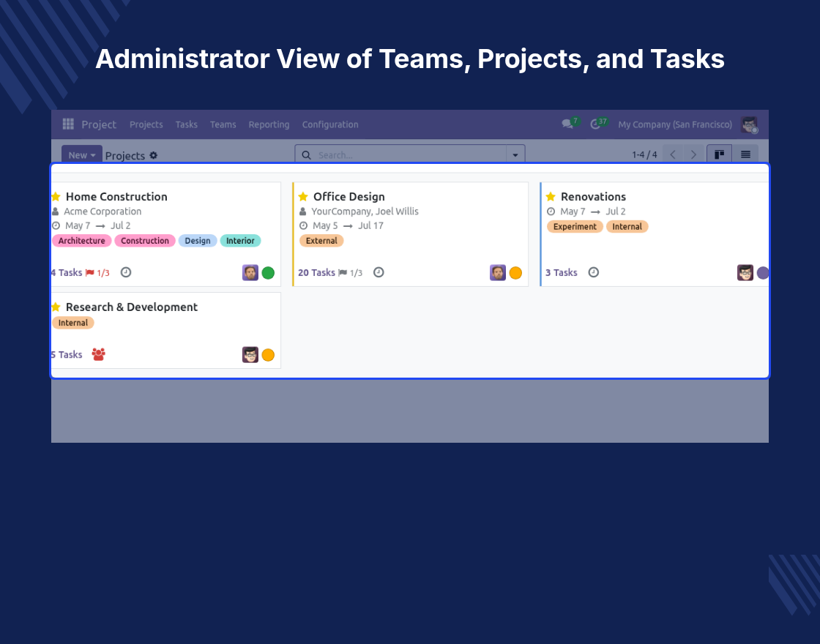Click the gear icon next to Projects title
Image resolution: width=820 pixels, height=644 pixels.
(x=153, y=155)
